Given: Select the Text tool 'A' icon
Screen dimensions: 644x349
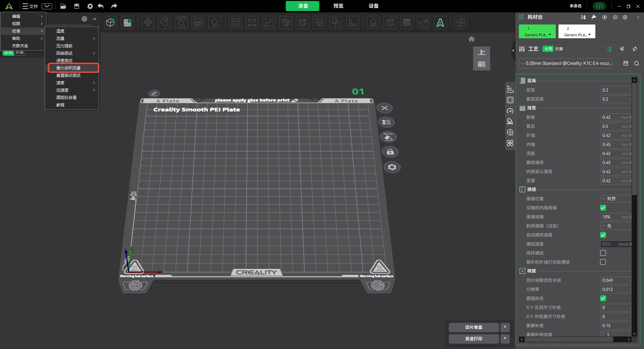Looking at the screenshot, I should coord(440,22).
